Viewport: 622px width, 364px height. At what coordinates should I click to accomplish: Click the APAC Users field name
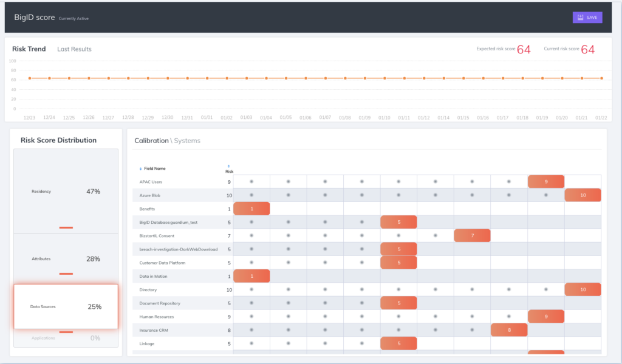coord(151,182)
